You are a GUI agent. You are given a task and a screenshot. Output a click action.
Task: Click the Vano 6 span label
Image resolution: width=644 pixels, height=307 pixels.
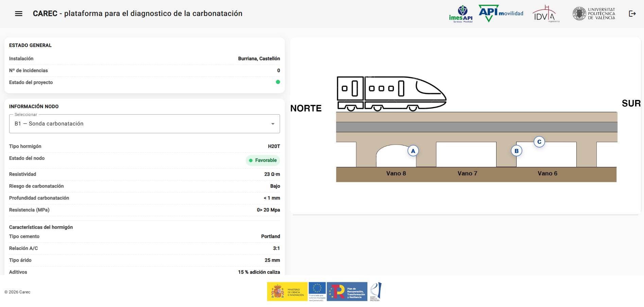pyautogui.click(x=547, y=173)
